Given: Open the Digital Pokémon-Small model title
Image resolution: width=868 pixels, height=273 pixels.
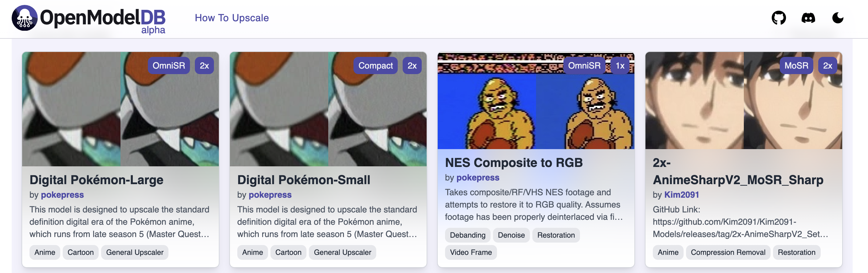Looking at the screenshot, I should 304,180.
